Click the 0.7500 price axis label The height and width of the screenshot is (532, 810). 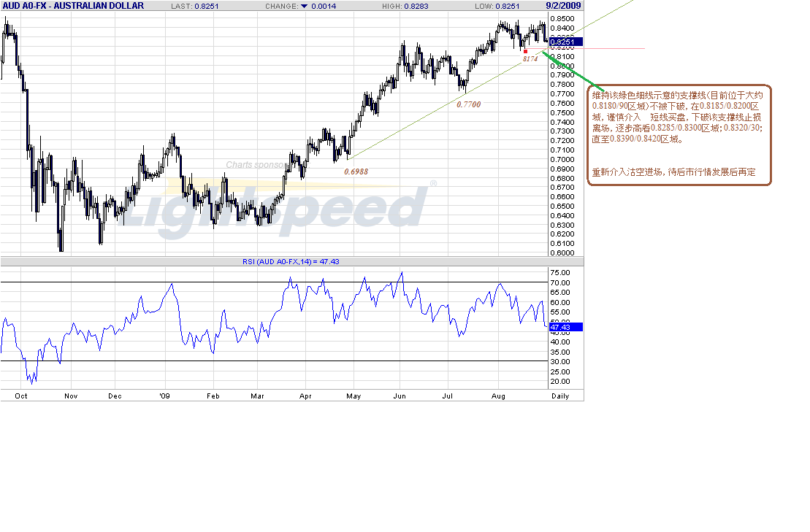[562, 112]
